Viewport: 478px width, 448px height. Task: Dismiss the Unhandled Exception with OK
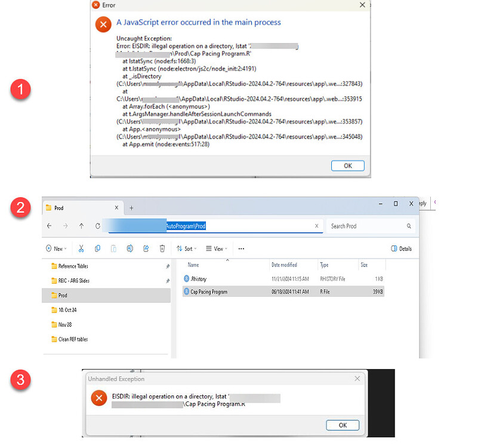click(343, 425)
